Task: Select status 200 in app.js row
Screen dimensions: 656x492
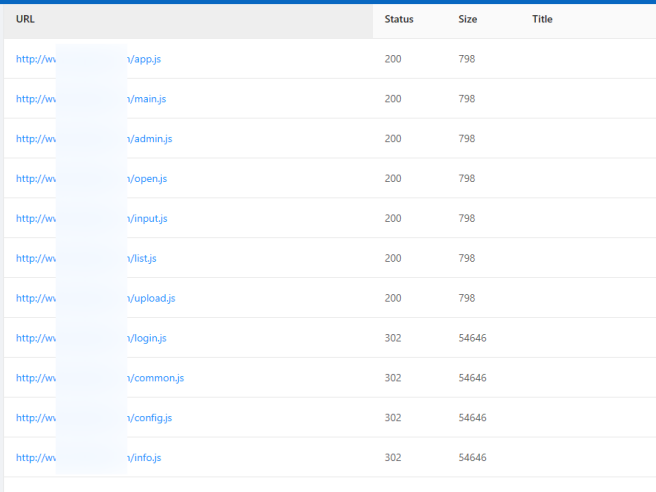Action: tap(393, 59)
